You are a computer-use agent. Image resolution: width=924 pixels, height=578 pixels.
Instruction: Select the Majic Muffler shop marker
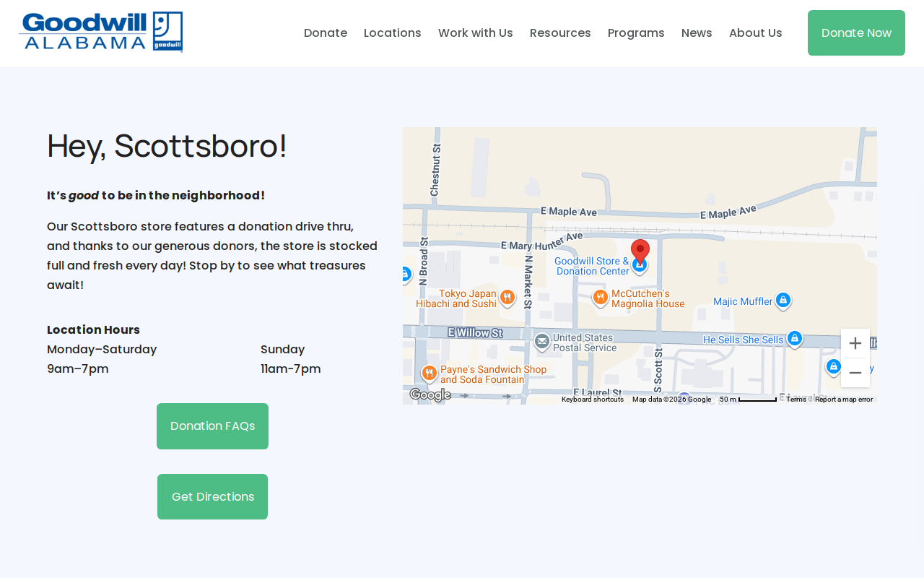tap(783, 301)
